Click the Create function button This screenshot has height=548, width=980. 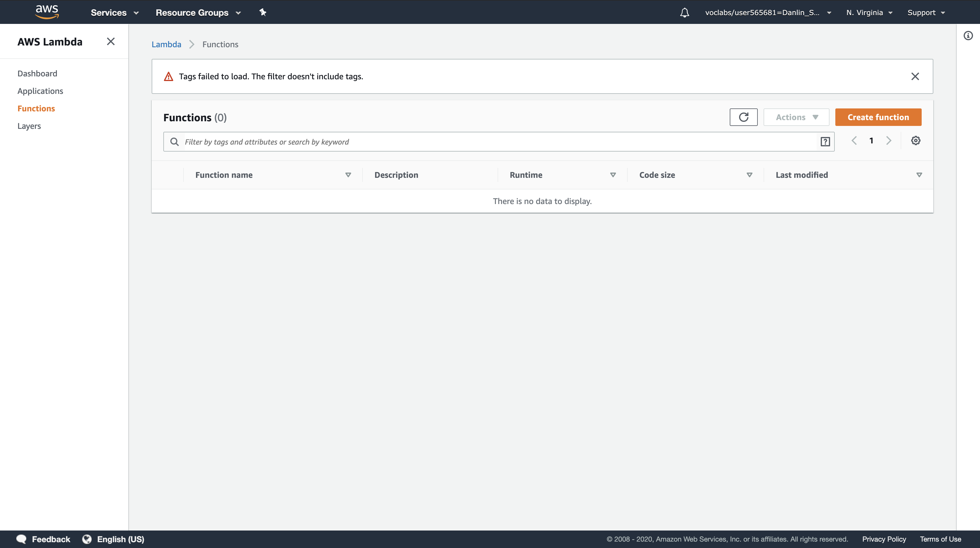(878, 117)
